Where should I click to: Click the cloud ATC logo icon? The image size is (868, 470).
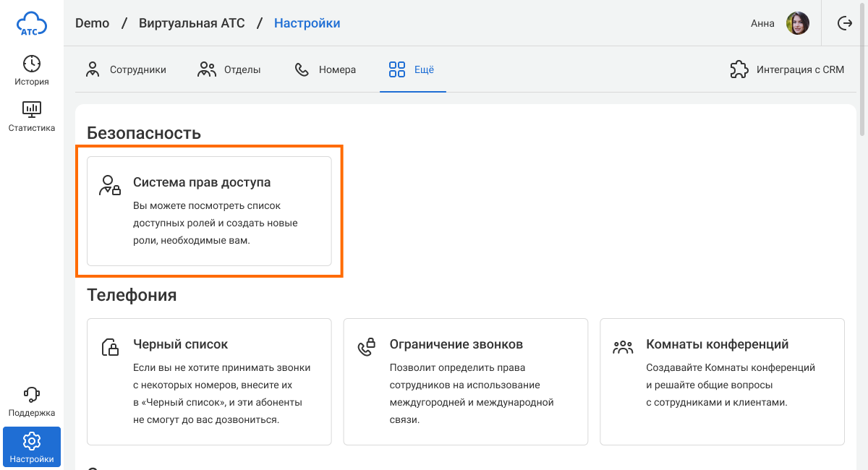(32, 24)
